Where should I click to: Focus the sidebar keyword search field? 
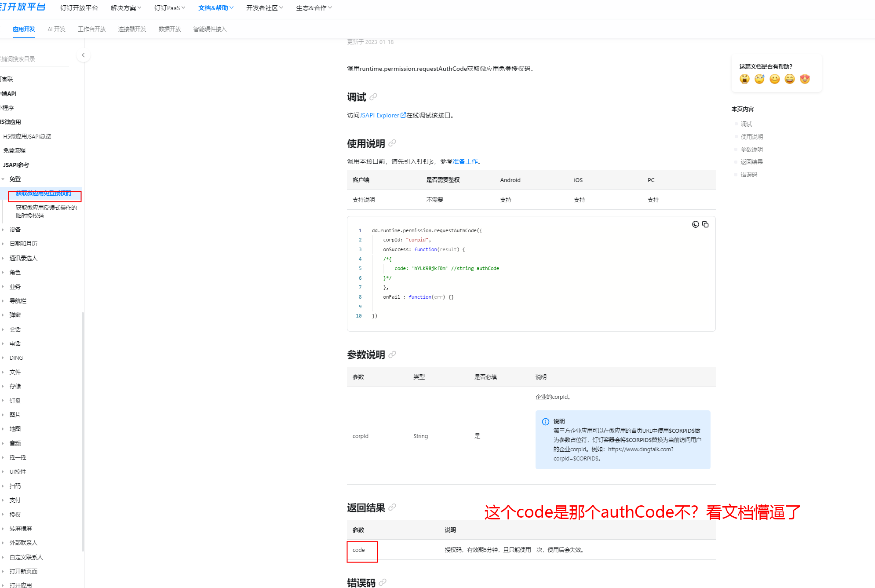click(34, 59)
